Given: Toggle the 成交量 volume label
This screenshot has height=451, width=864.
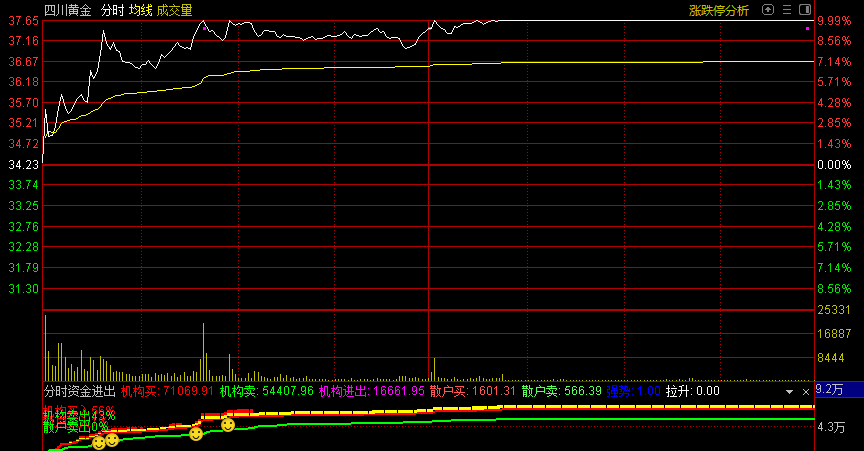Looking at the screenshot, I should (175, 10).
